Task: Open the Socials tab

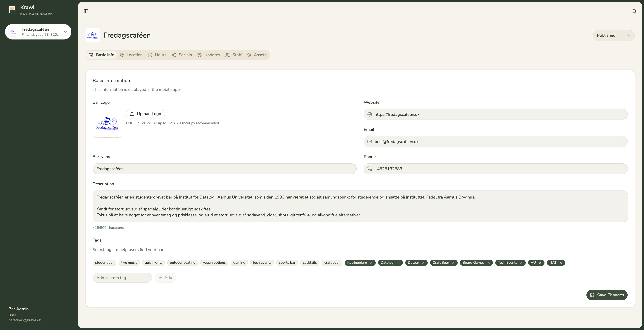Action: point(182,55)
